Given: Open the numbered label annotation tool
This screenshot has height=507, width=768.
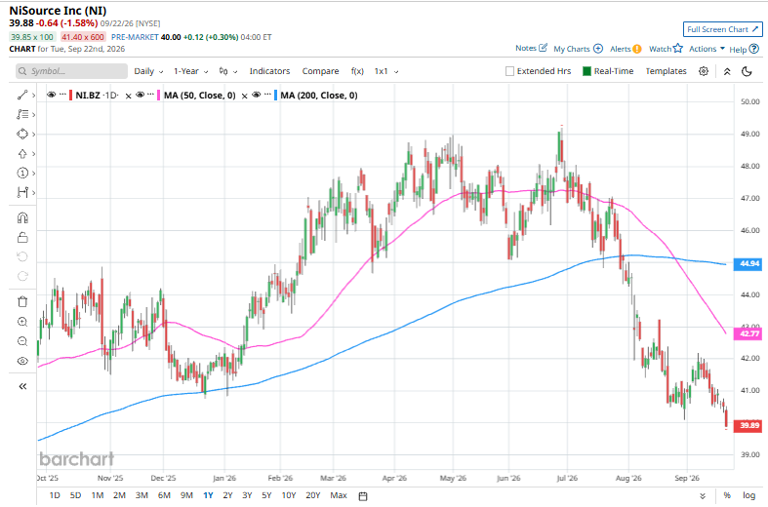Looking at the screenshot, I should point(23,173).
